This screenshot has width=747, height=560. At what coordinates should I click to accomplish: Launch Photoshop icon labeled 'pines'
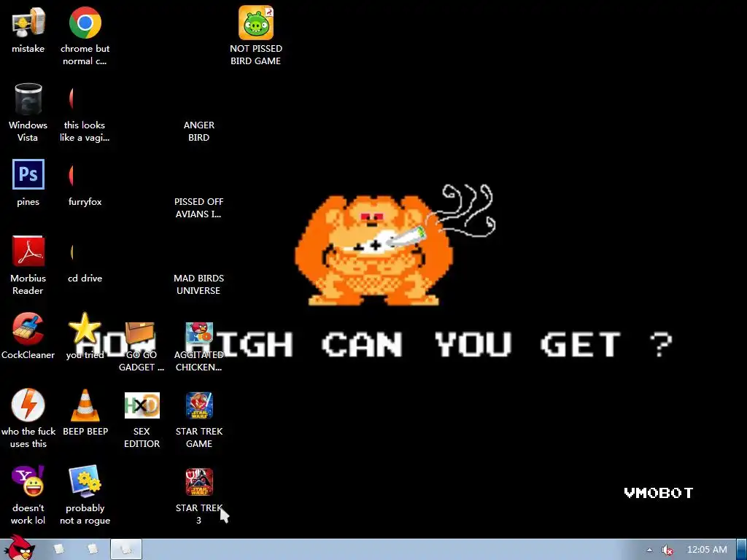pyautogui.click(x=28, y=175)
